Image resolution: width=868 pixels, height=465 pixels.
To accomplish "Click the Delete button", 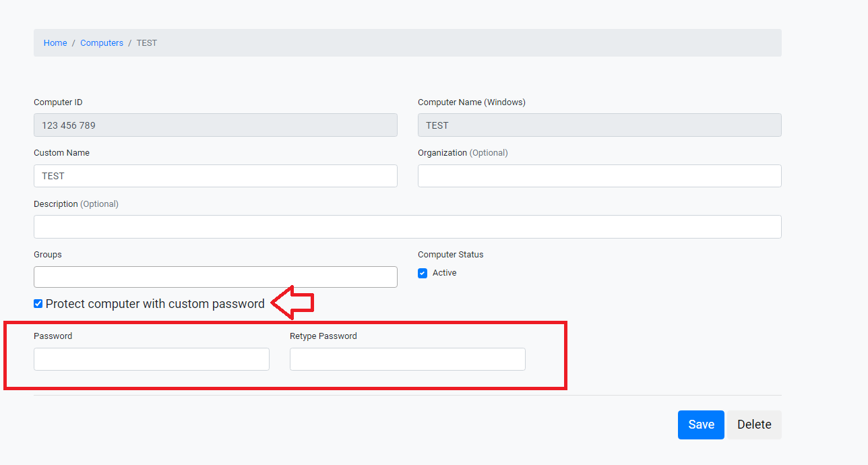I will point(753,424).
